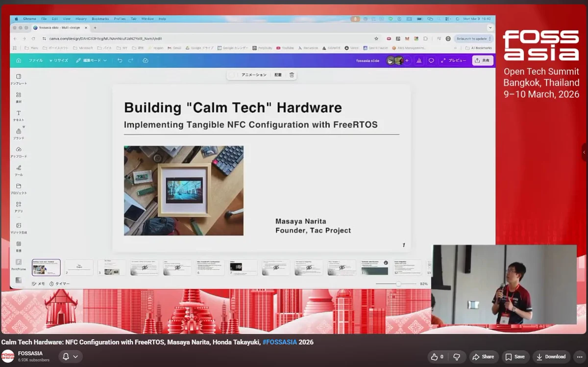Add a collaborator with the plus button
Screen dimensions: 588x367
click(x=407, y=60)
